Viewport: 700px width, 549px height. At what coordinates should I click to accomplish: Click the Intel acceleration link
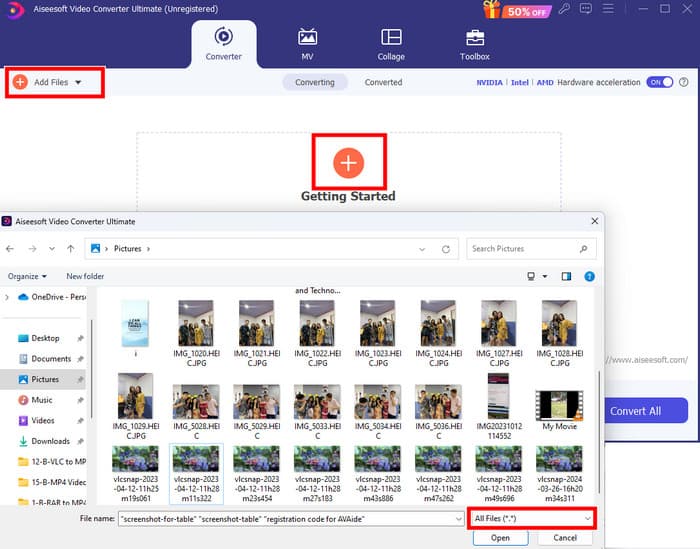click(520, 82)
